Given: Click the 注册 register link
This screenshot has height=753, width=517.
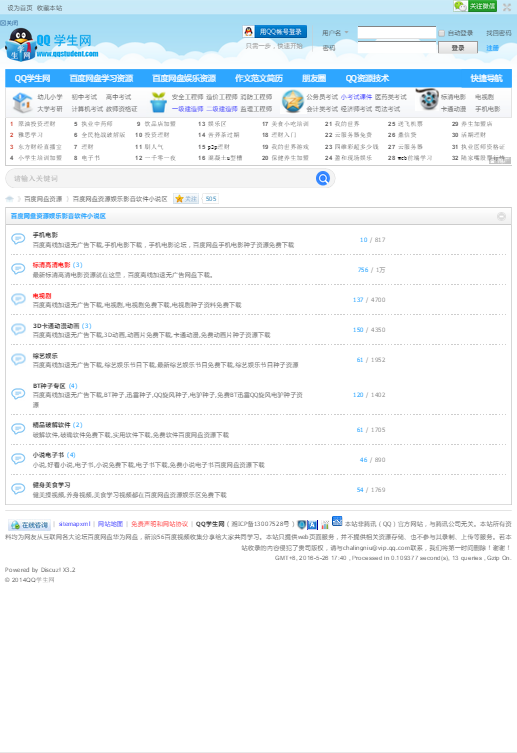Looking at the screenshot, I should (x=492, y=48).
